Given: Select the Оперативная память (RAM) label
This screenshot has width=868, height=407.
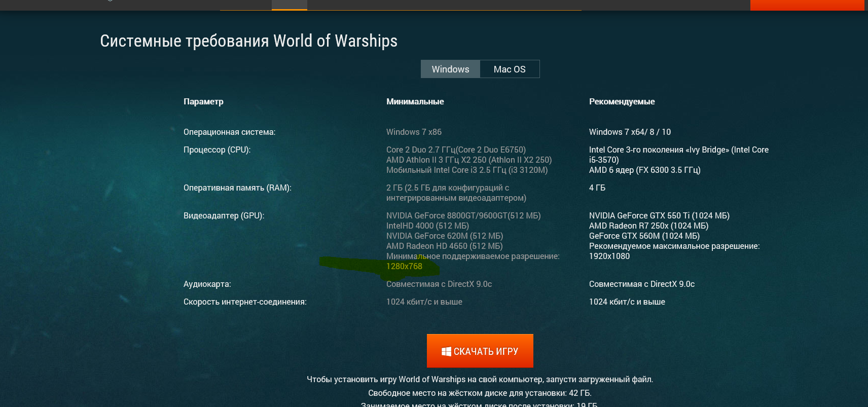Looking at the screenshot, I should click(237, 188).
